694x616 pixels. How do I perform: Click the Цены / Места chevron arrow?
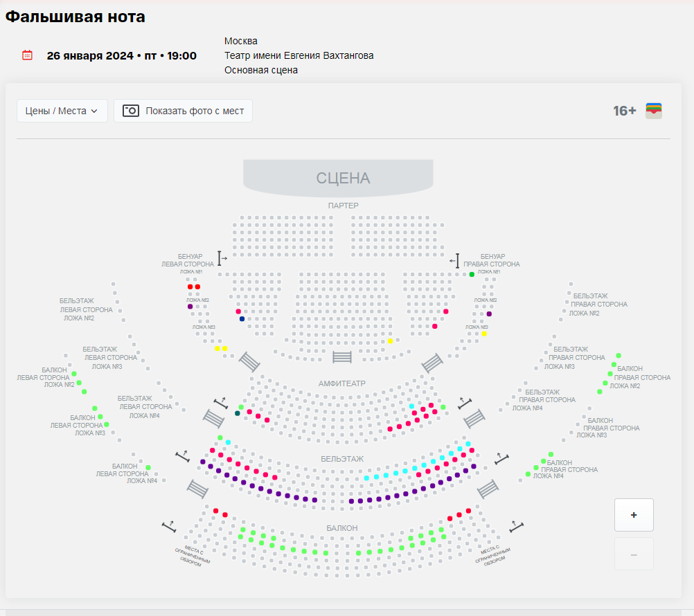[x=94, y=111]
